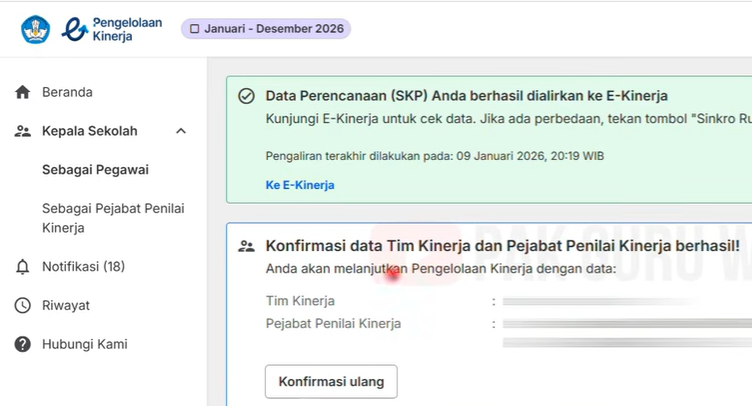Open Notifikasi (18) menu
752x406 pixels.
click(x=83, y=267)
